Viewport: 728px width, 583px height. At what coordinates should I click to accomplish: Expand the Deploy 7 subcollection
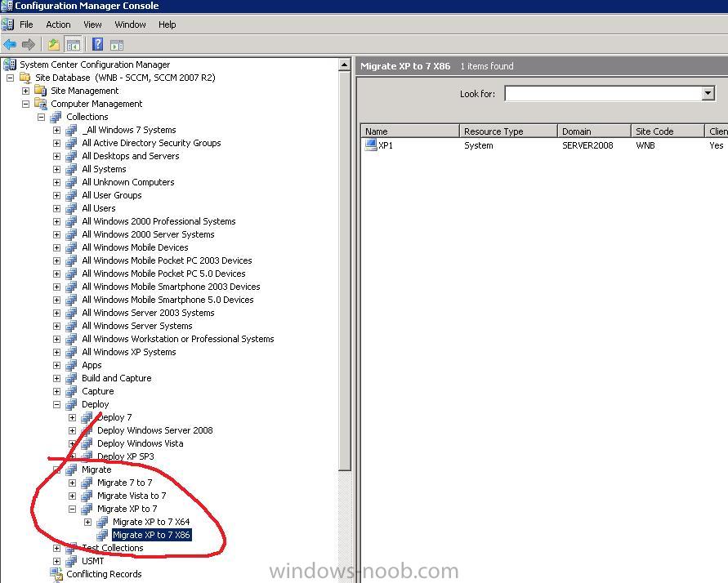click(73, 417)
